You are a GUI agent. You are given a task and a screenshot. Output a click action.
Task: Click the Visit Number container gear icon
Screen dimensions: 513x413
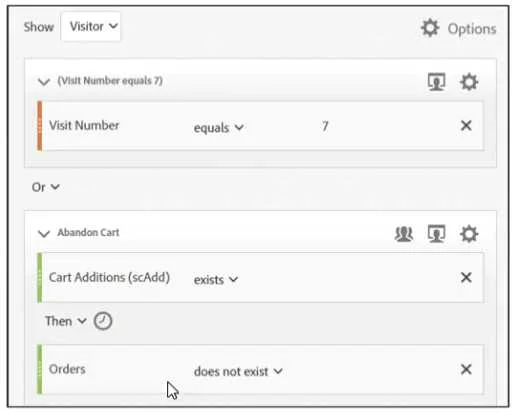469,82
